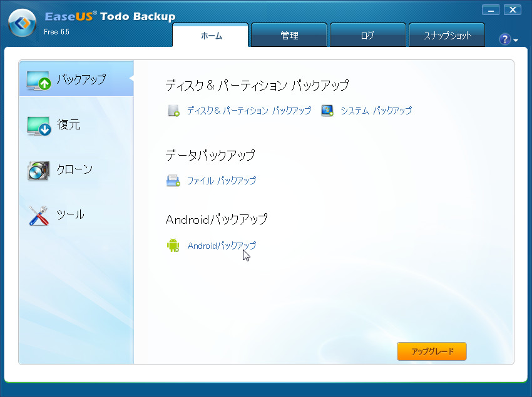The height and width of the screenshot is (397, 532).
Task: Click the disk & partition backup icon
Action: [173, 110]
